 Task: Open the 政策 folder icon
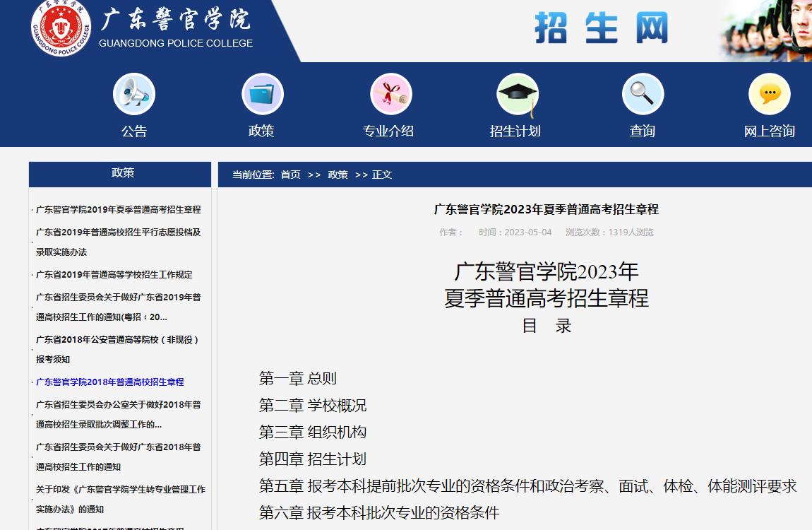click(x=263, y=94)
